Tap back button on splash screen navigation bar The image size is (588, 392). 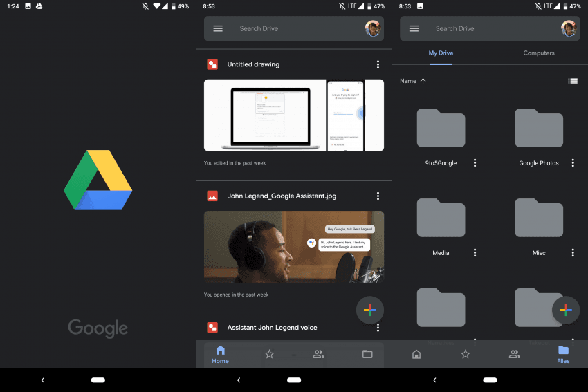[x=43, y=380]
